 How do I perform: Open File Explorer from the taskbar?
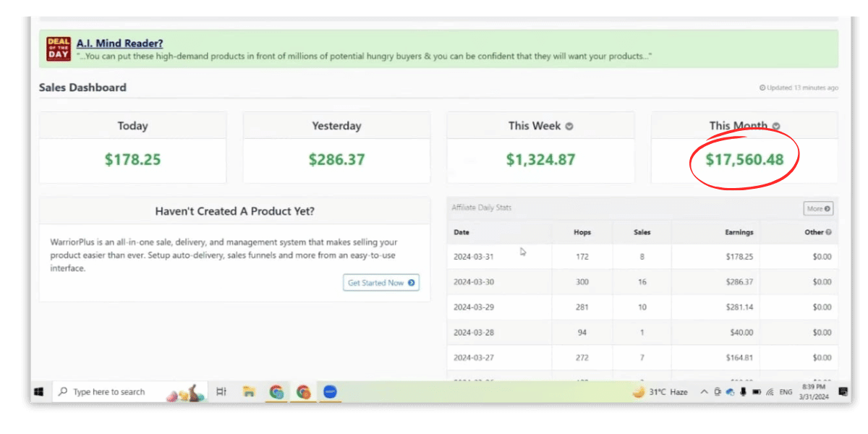tap(249, 391)
